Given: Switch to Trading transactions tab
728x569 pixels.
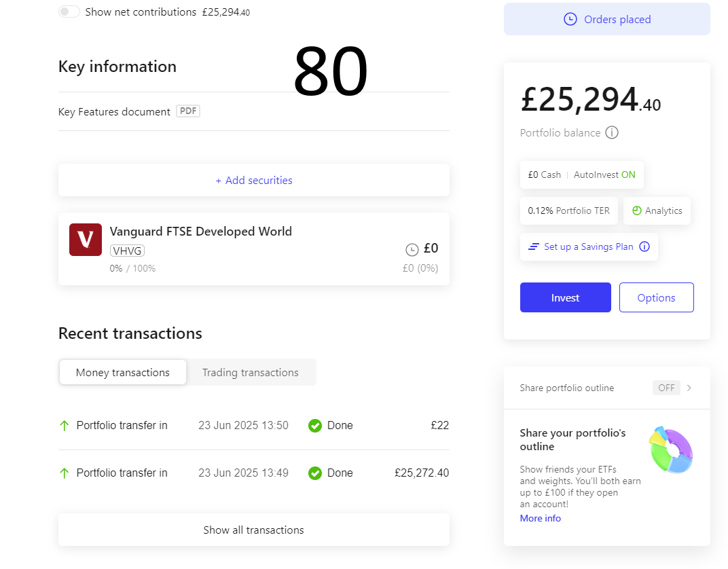Looking at the screenshot, I should click(x=251, y=372).
